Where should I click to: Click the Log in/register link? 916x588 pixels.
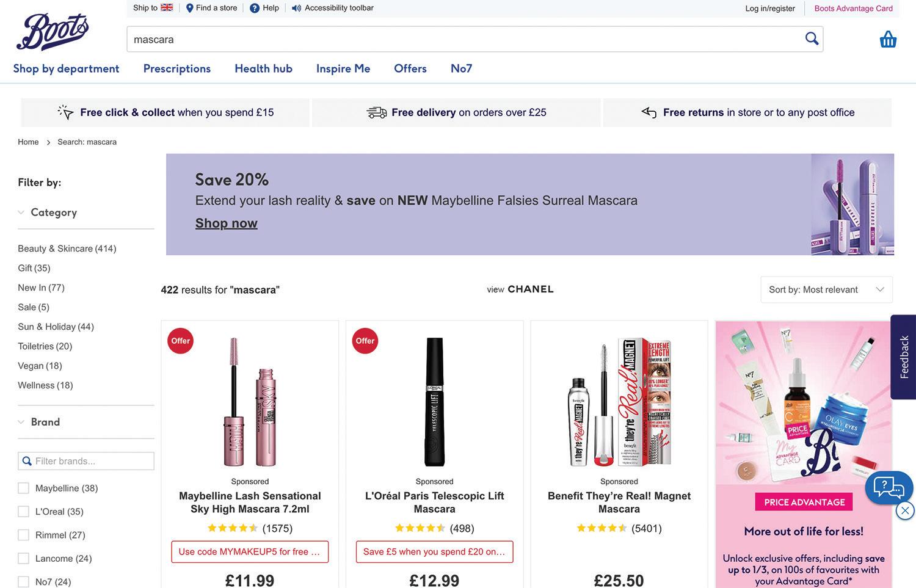769,9
